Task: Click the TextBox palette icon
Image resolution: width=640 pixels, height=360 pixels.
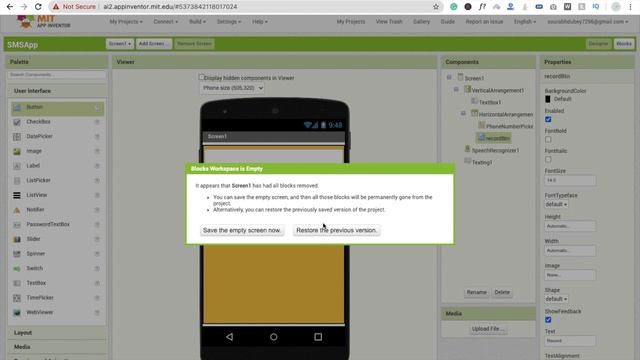Action: (x=17, y=283)
